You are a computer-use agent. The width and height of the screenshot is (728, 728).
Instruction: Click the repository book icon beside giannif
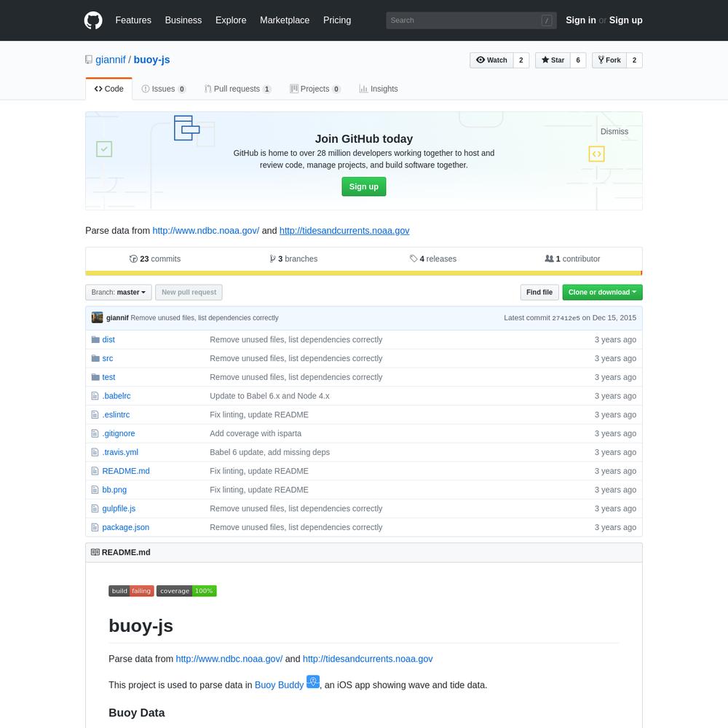click(x=89, y=60)
